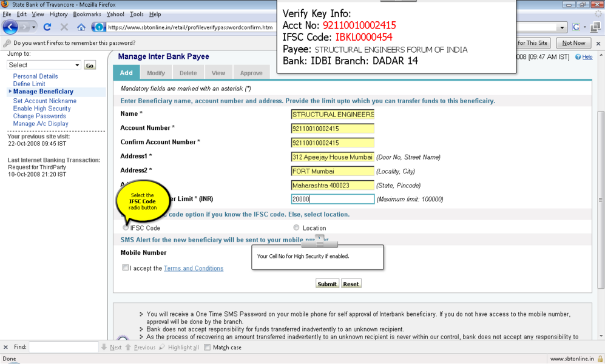Go to Firefox home page icon

[81, 27]
